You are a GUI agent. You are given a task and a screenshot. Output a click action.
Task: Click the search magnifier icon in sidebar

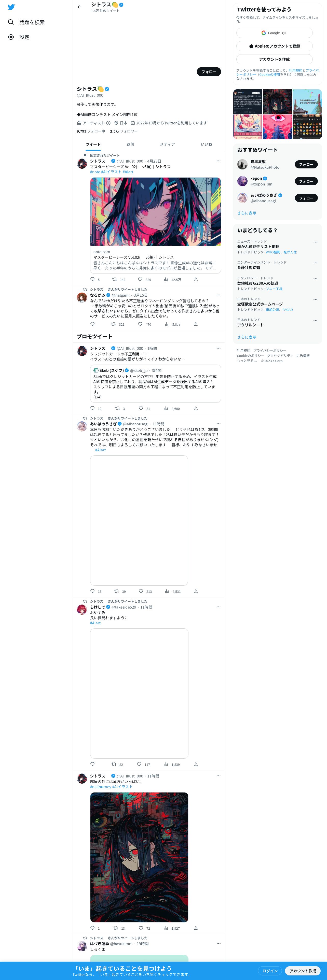pos(11,22)
